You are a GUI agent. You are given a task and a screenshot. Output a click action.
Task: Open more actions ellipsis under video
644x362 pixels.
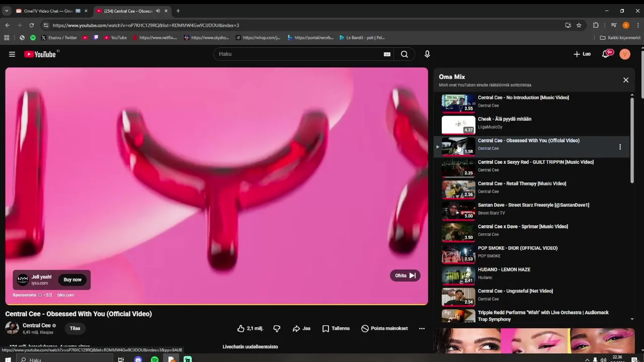click(x=422, y=328)
